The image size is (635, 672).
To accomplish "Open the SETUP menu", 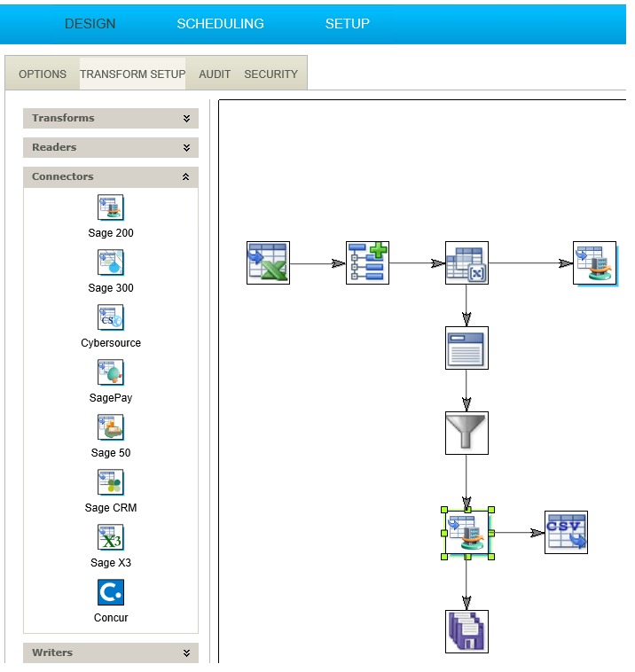I will 347,24.
